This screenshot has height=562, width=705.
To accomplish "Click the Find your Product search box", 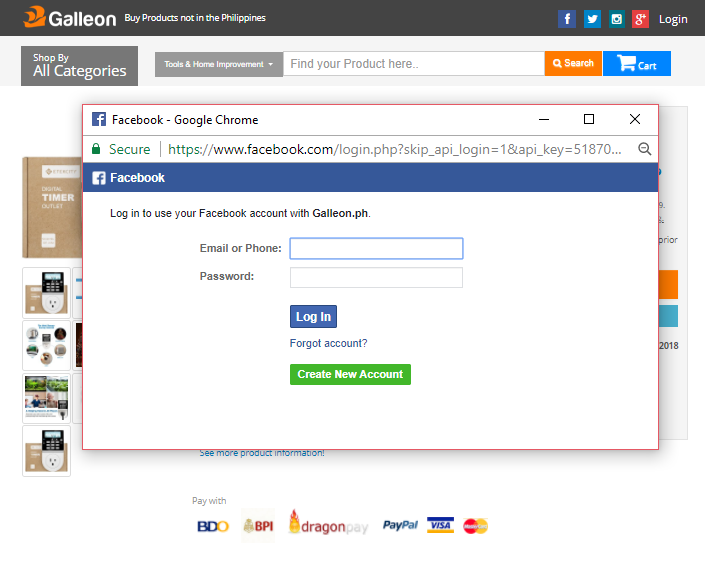I will [x=413, y=64].
